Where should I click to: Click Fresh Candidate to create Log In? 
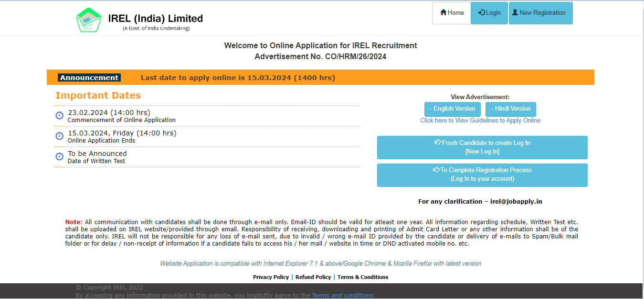[x=482, y=147]
